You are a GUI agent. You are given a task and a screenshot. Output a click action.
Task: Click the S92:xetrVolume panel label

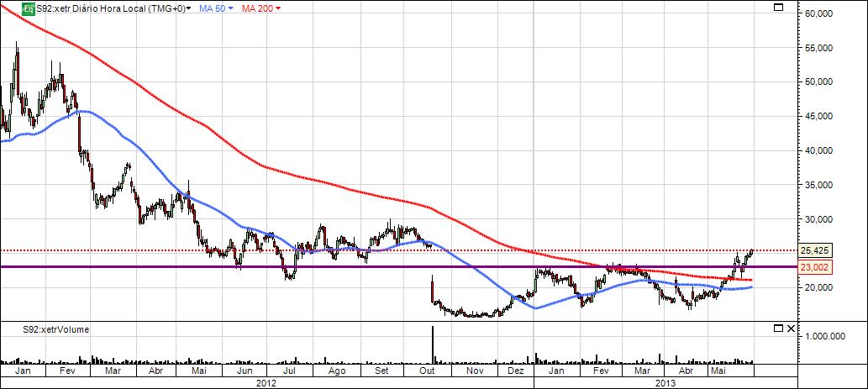56,329
